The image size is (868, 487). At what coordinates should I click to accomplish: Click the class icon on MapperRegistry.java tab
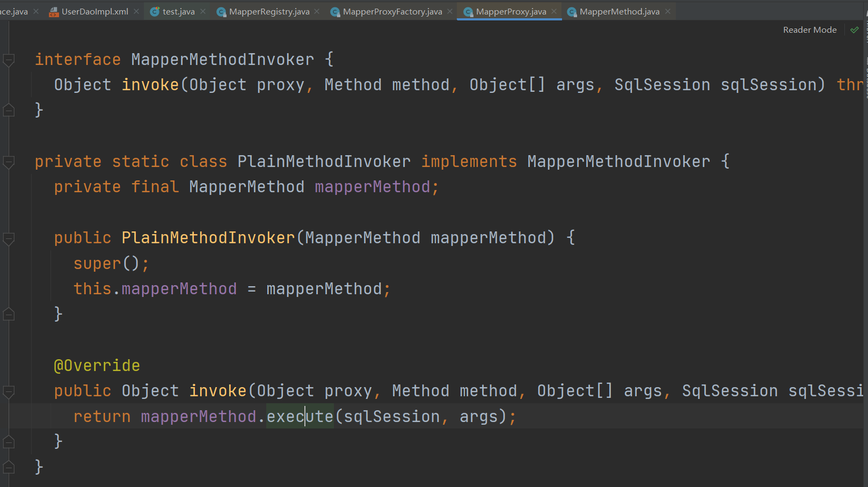pyautogui.click(x=221, y=12)
